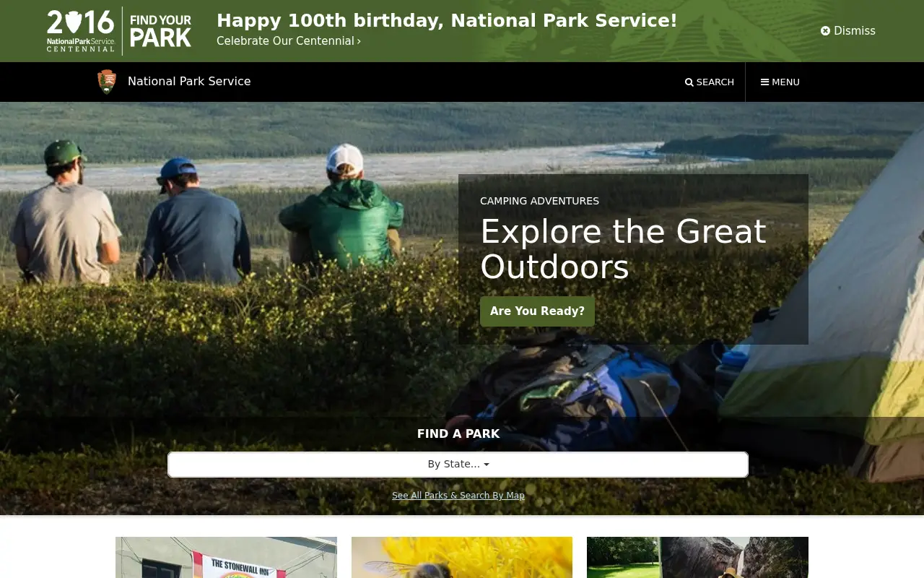This screenshot has width=924, height=578.
Task: Open the Menu hamburger button
Action: 780,82
